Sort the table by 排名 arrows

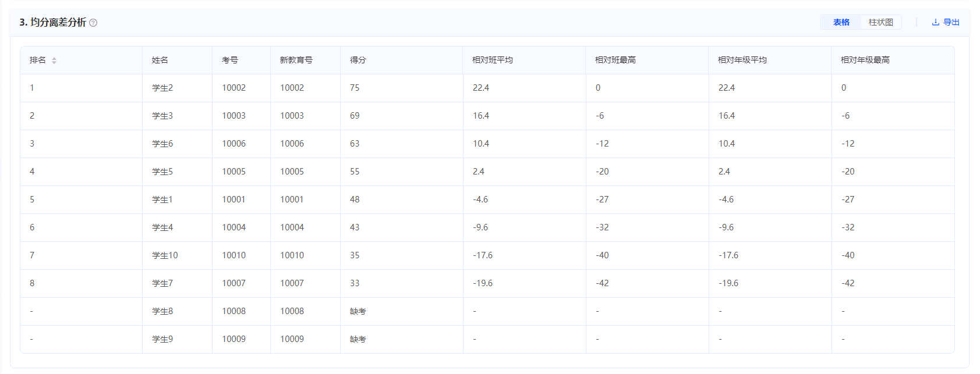pos(54,60)
